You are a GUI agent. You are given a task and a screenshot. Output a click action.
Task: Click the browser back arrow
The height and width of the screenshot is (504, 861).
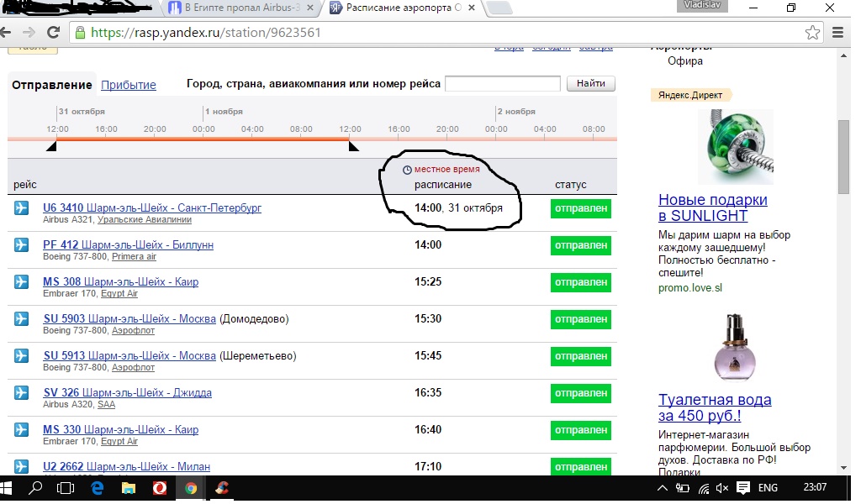tap(6, 33)
